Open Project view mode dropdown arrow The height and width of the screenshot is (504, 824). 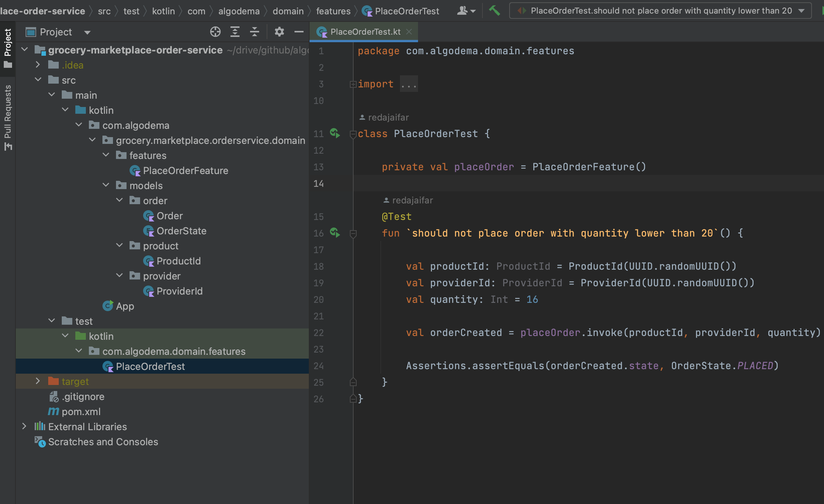(87, 32)
